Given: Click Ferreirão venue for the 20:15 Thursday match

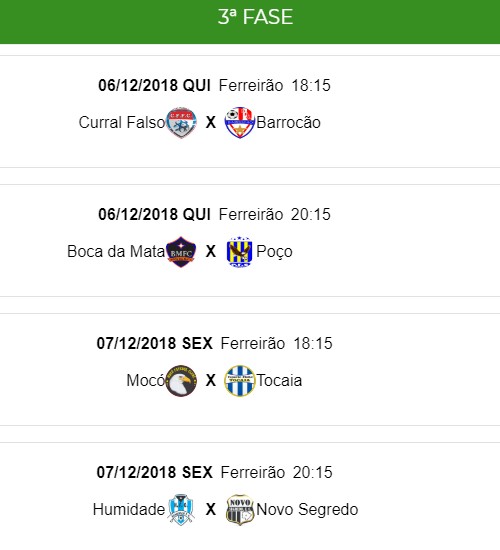Looking at the screenshot, I should [x=251, y=214].
